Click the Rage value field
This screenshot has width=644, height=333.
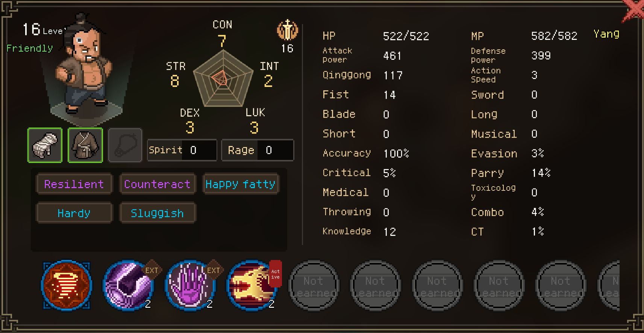(258, 150)
